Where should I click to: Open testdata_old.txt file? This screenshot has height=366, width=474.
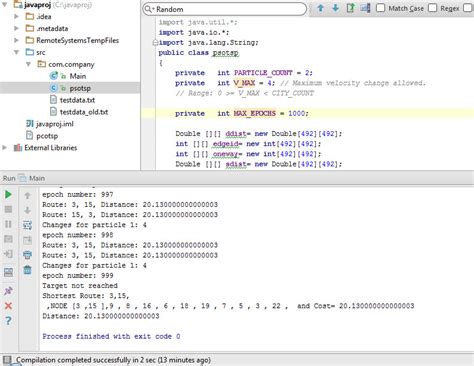coord(84,112)
